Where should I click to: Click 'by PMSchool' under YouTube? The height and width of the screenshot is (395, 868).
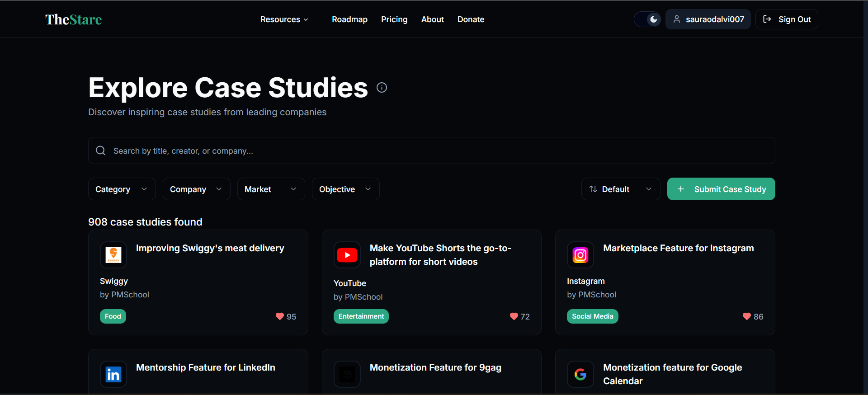coord(358,297)
